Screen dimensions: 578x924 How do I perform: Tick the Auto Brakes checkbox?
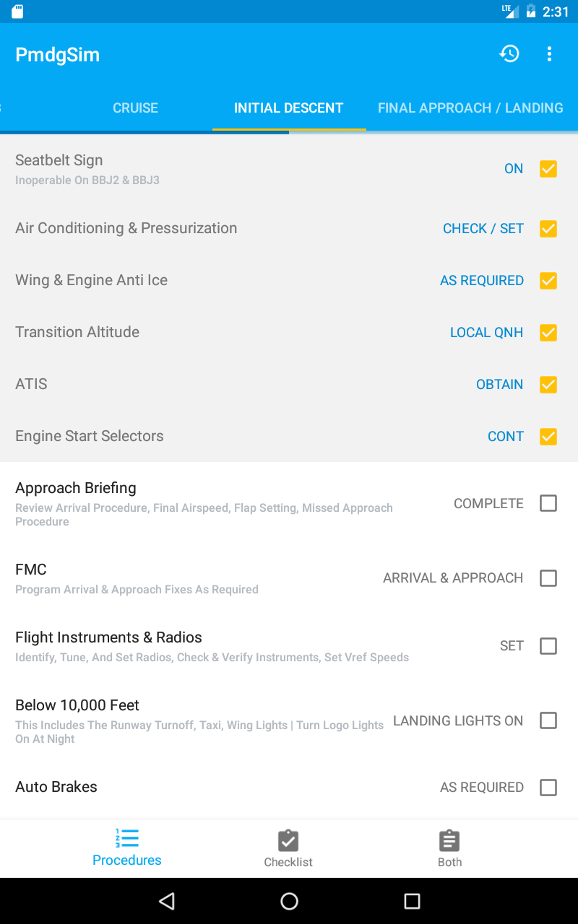click(548, 787)
